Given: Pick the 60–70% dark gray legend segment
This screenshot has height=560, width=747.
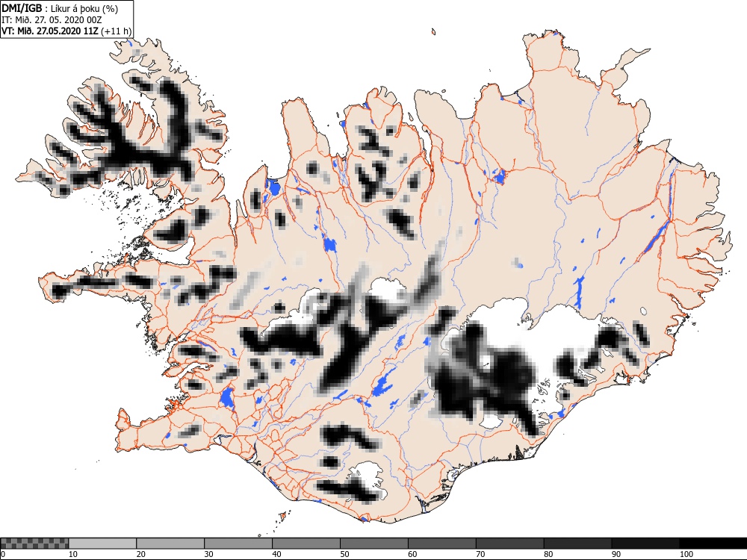Looking at the screenshot, I should tap(442, 544).
